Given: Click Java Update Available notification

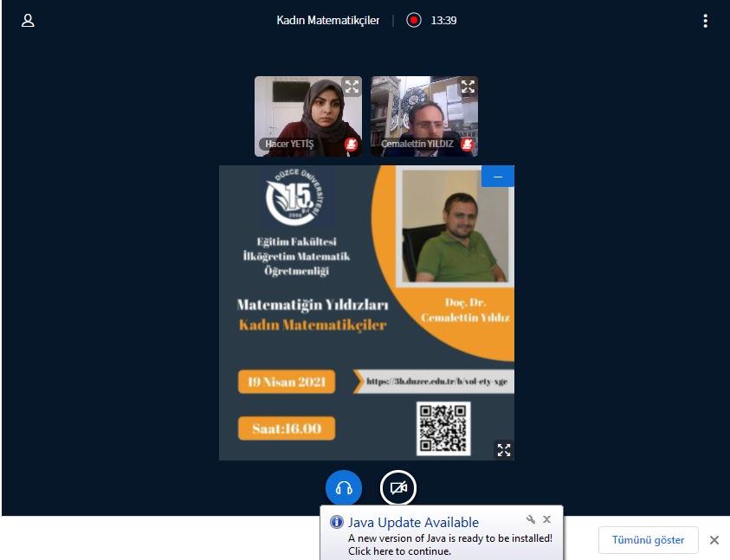Looking at the screenshot, I should [442, 533].
